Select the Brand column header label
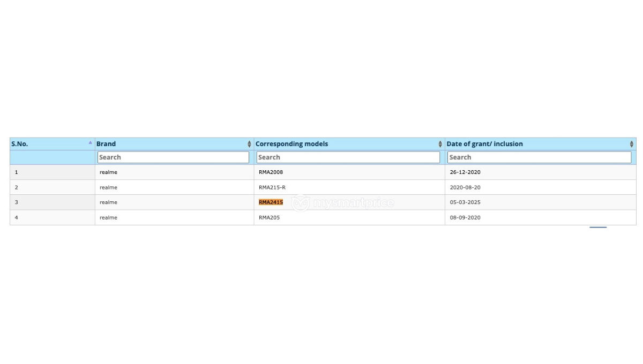The width and height of the screenshot is (643, 364). pyautogui.click(x=106, y=144)
